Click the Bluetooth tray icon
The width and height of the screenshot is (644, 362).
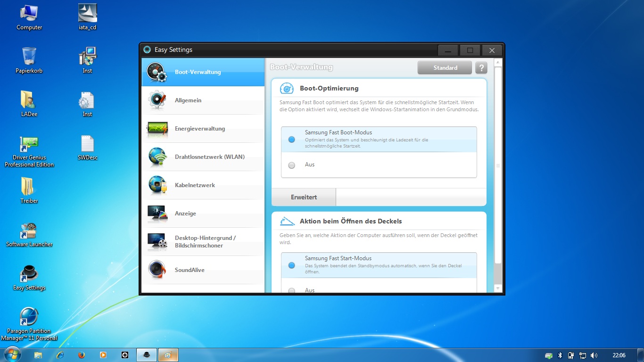pos(560,355)
